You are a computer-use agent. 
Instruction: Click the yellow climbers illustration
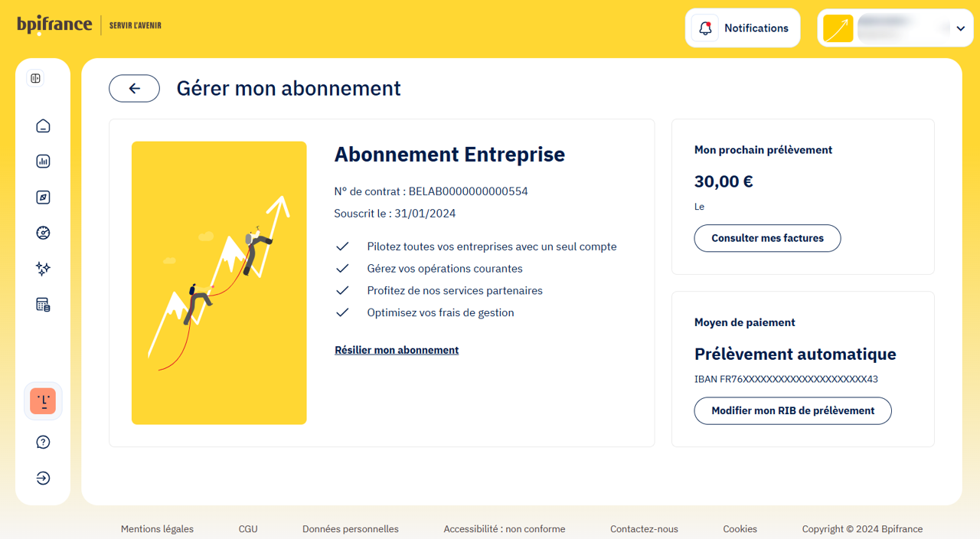[x=219, y=283]
